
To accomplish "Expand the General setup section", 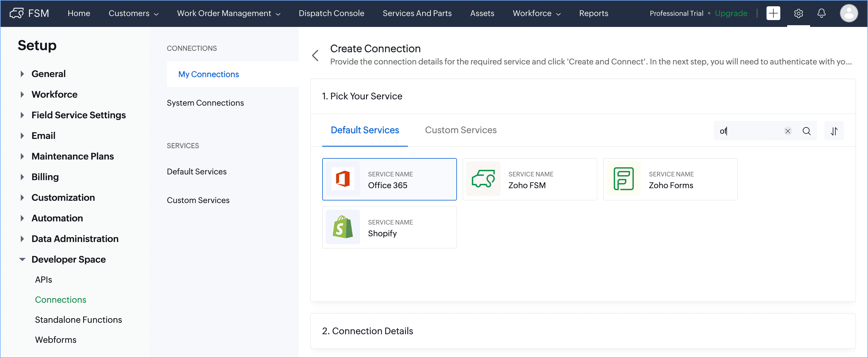I will (x=22, y=74).
